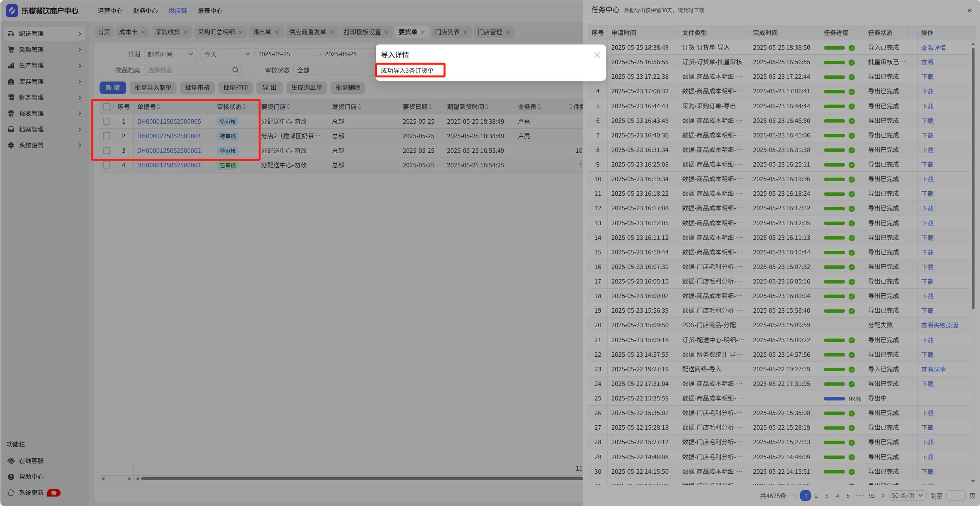Close the 导入详情 dialog with X icon
The height and width of the screenshot is (506, 980).
(597, 55)
